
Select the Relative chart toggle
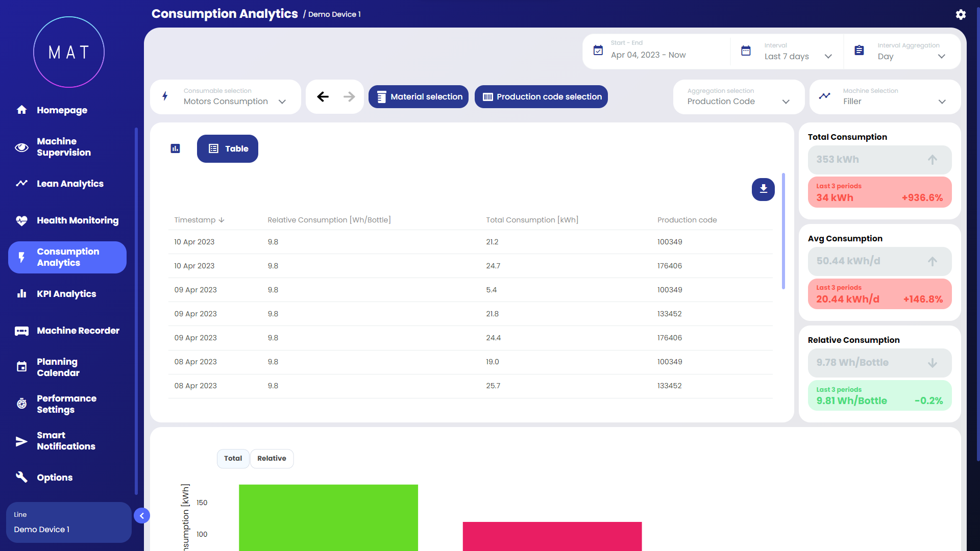[272, 458]
